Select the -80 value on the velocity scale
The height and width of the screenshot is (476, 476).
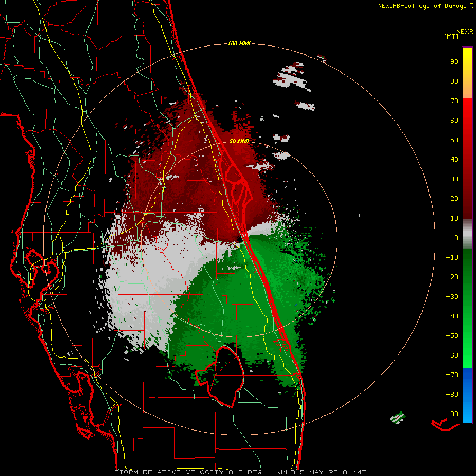coord(452,395)
